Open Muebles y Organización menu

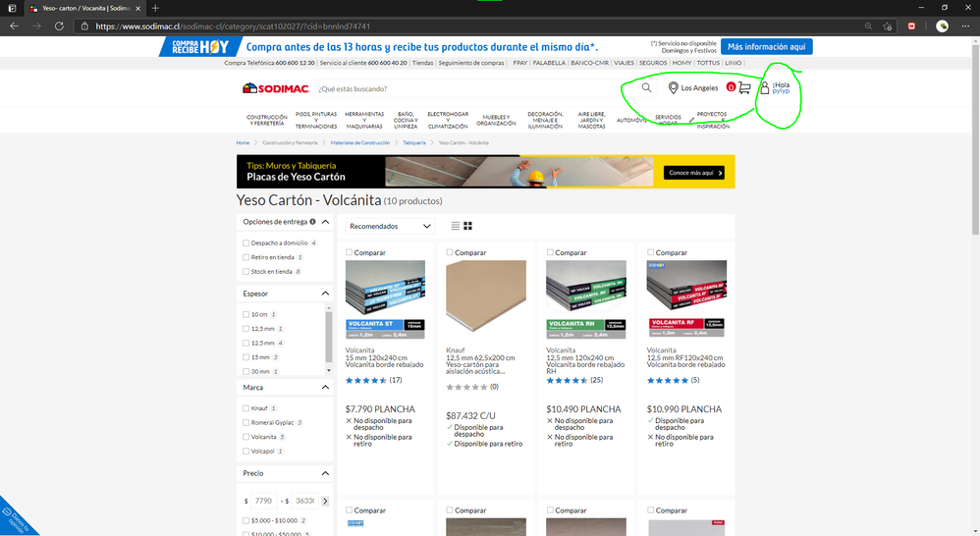496,120
